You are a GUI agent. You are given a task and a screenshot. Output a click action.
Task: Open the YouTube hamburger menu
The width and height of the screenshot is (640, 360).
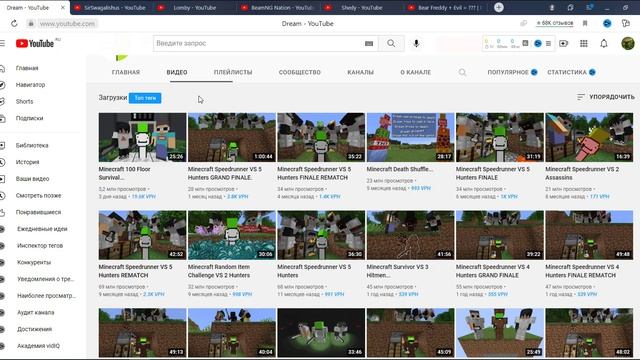point(2,43)
